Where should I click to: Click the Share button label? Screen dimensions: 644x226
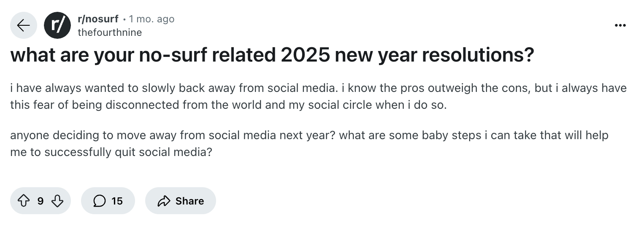coord(189,201)
